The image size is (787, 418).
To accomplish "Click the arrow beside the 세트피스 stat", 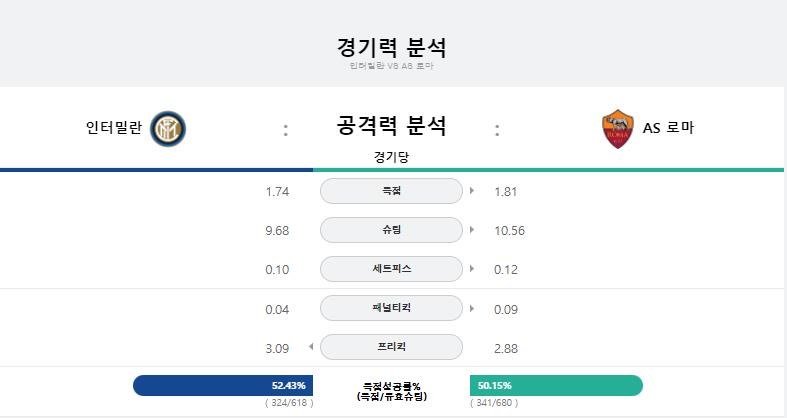I will click(x=472, y=268).
